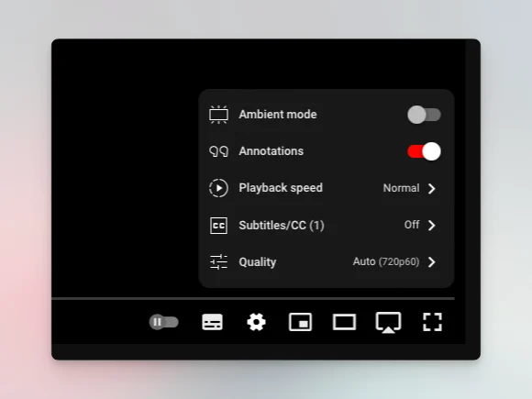The width and height of the screenshot is (532, 399).
Task: Click the Normal speed value
Action: click(402, 188)
